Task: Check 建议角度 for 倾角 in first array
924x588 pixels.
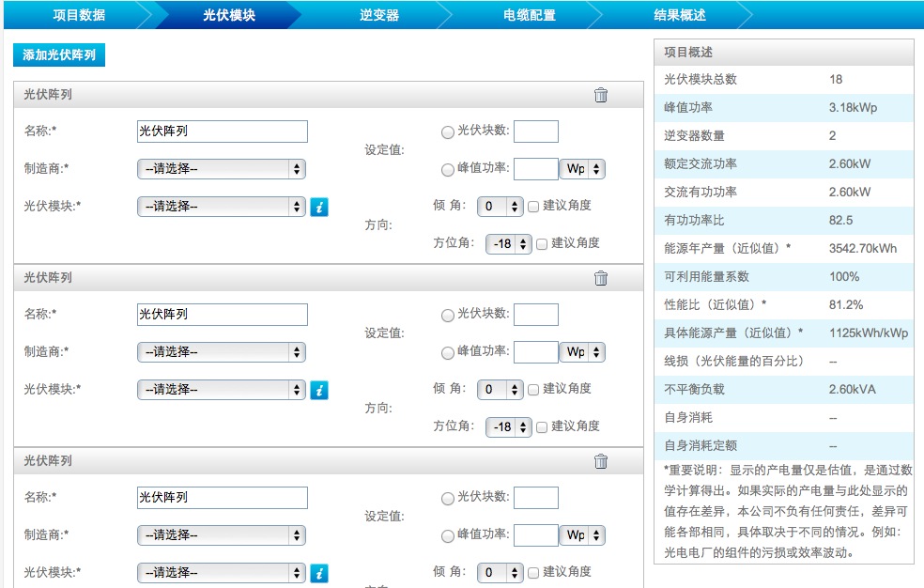Action: (533, 207)
